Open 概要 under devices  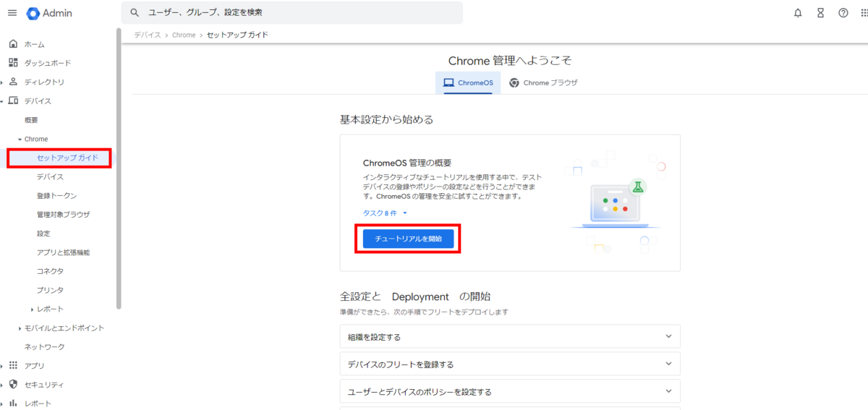coord(31,120)
